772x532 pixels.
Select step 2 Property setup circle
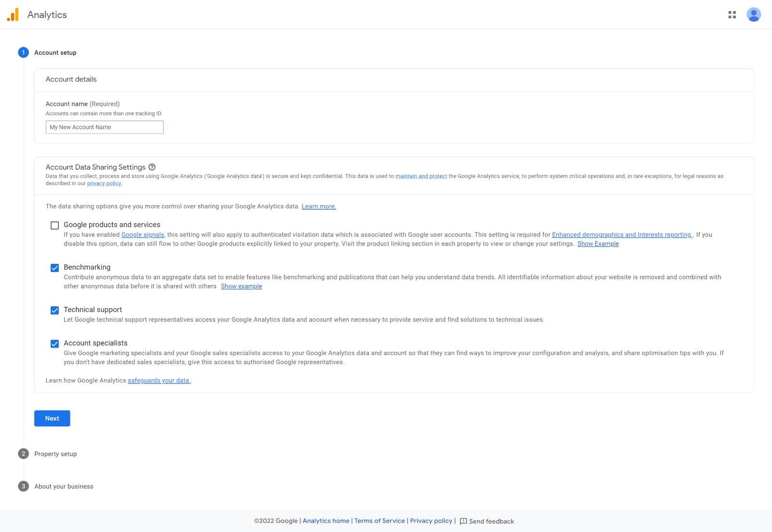coord(23,454)
